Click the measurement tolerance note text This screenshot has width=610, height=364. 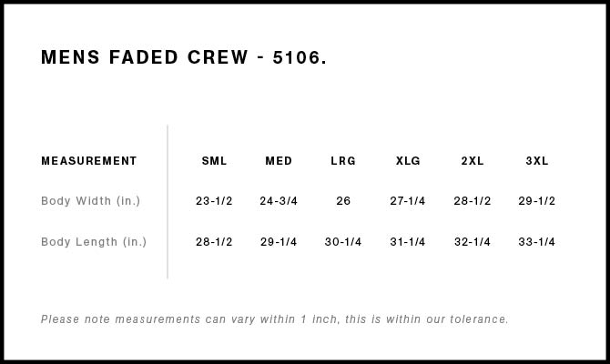[275, 319]
